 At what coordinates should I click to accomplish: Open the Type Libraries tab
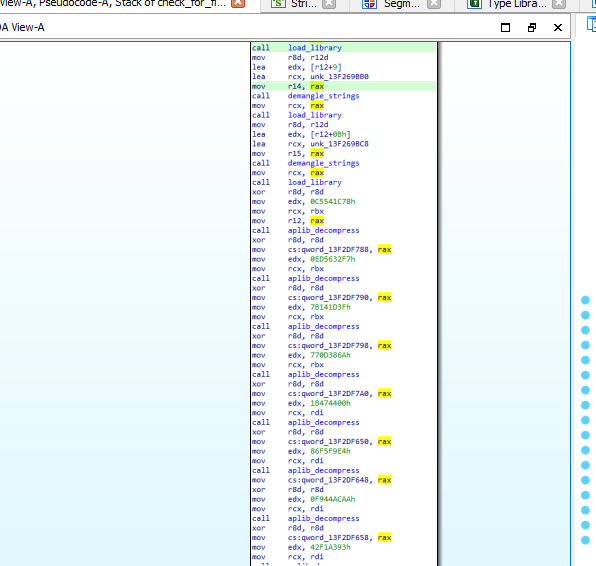[x=517, y=4]
